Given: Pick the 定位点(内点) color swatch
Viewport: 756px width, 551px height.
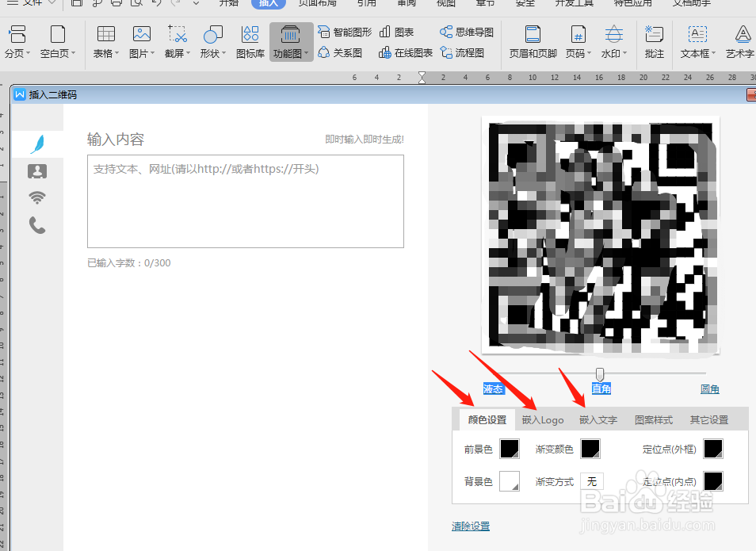Looking at the screenshot, I should (x=713, y=481).
